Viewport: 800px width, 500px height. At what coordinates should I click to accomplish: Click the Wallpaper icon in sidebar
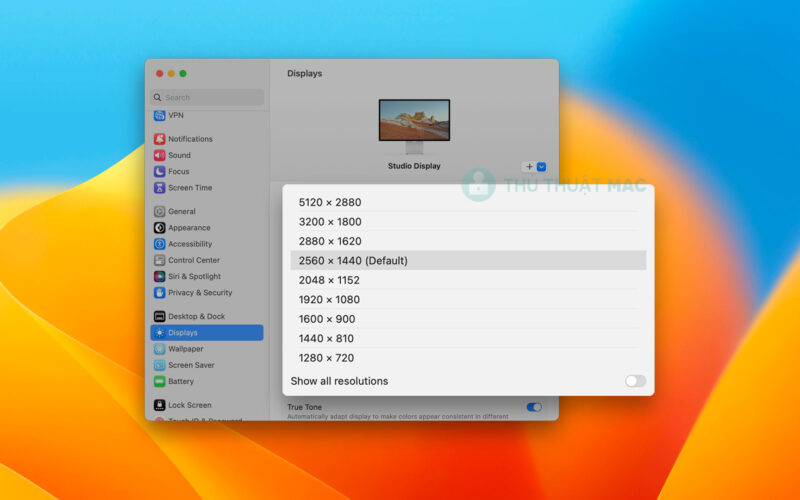[160, 349]
